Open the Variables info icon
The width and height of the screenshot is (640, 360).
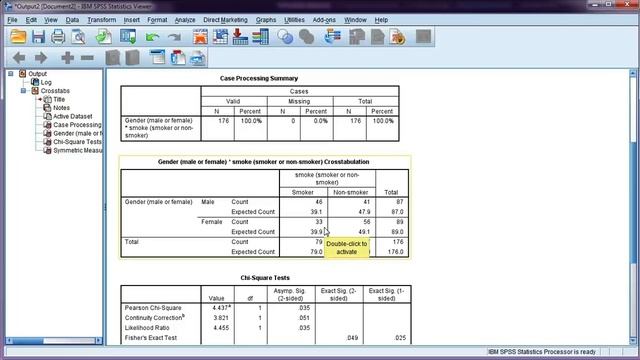[x=260, y=37]
